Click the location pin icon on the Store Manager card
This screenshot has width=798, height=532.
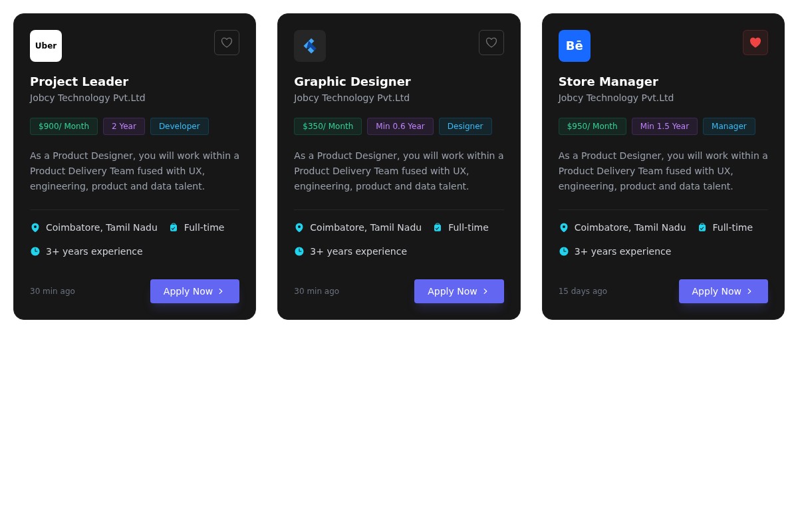563,227
